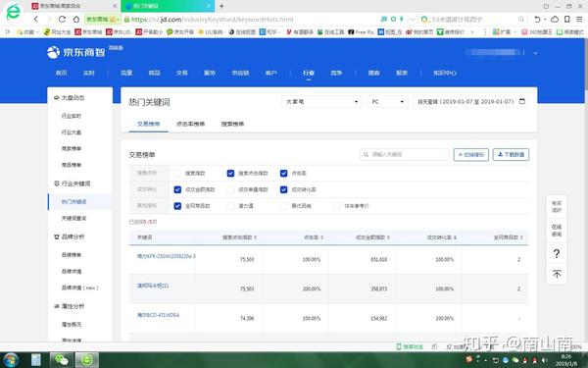
Task: Click the 360 browser taskbar icon
Action: click(x=86, y=360)
